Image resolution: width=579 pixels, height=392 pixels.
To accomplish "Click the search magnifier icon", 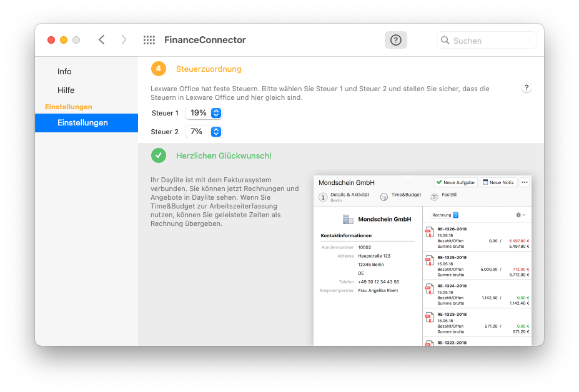I will point(445,40).
